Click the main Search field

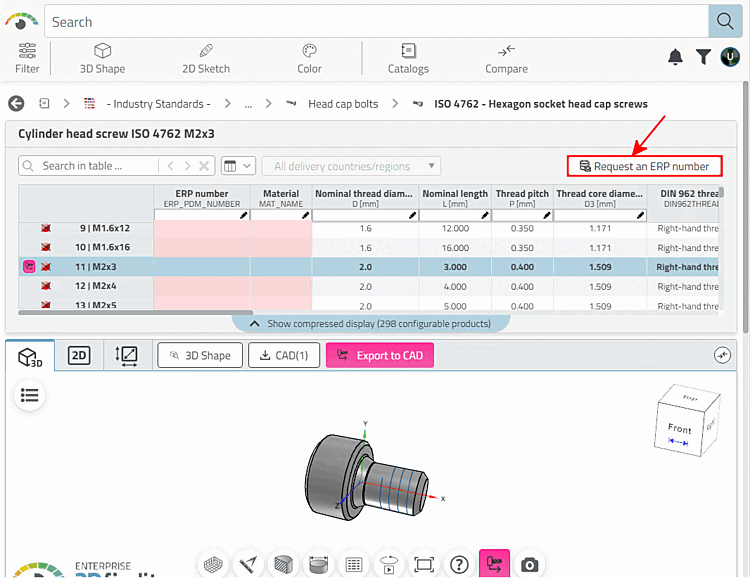[376, 22]
